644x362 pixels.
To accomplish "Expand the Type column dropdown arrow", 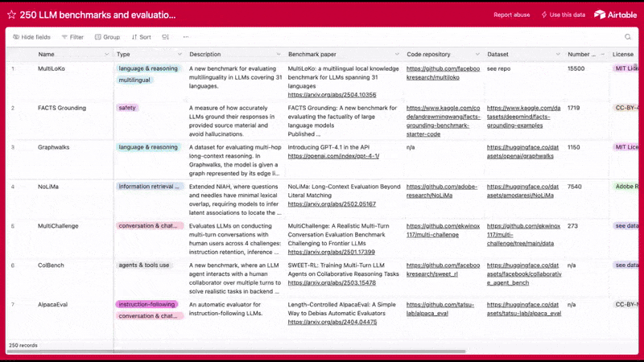I will tap(180, 54).
